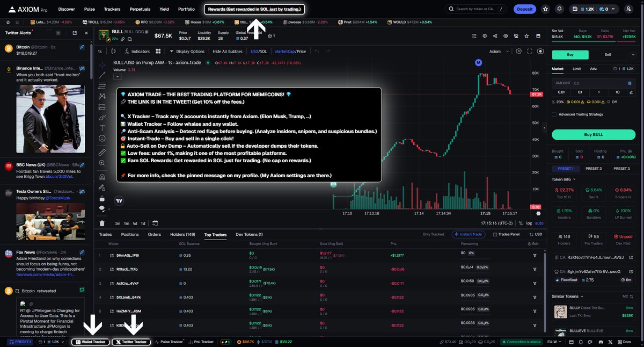Image resolution: width=644 pixels, height=347 pixels.
Task: Open PnL Tracker in footer
Action: pos(201,342)
